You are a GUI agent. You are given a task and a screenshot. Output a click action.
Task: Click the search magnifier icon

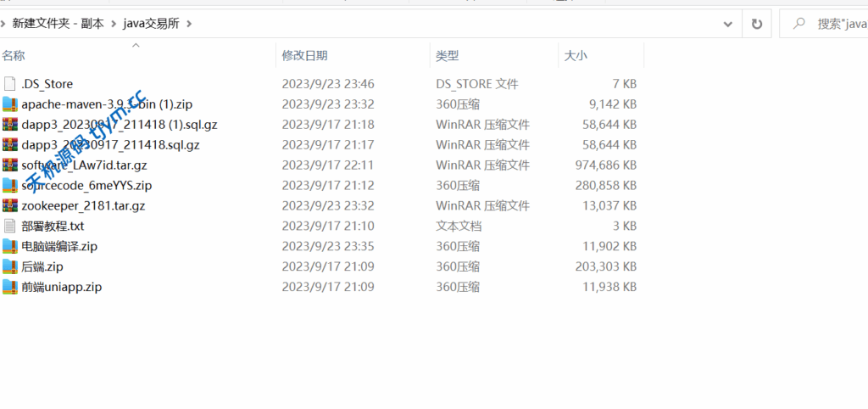click(798, 25)
